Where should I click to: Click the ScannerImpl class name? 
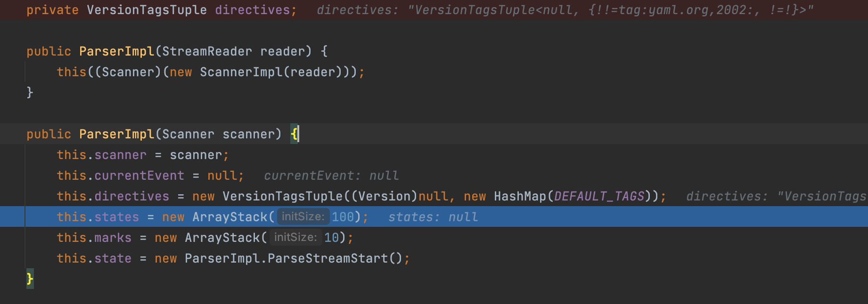(241, 72)
